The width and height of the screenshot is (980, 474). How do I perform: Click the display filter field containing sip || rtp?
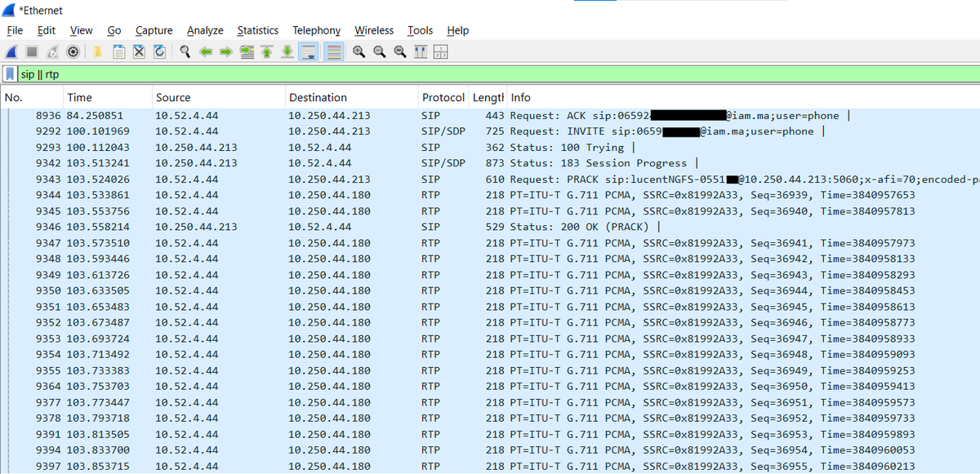point(498,74)
